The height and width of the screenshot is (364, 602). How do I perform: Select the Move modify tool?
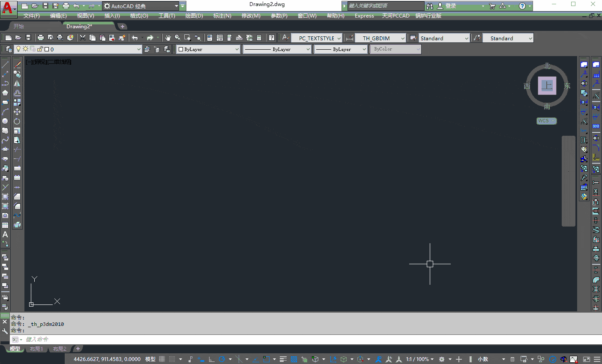pos(17,112)
